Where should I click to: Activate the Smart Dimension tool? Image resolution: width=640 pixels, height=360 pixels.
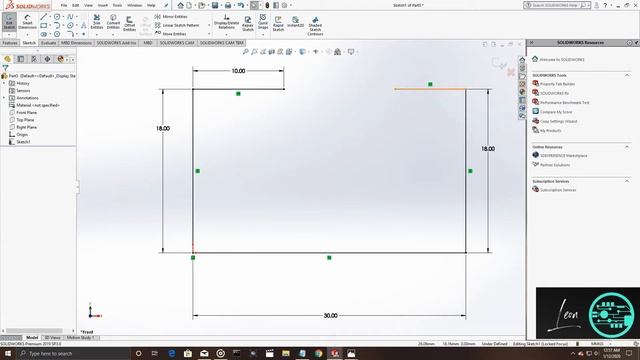pos(27,21)
